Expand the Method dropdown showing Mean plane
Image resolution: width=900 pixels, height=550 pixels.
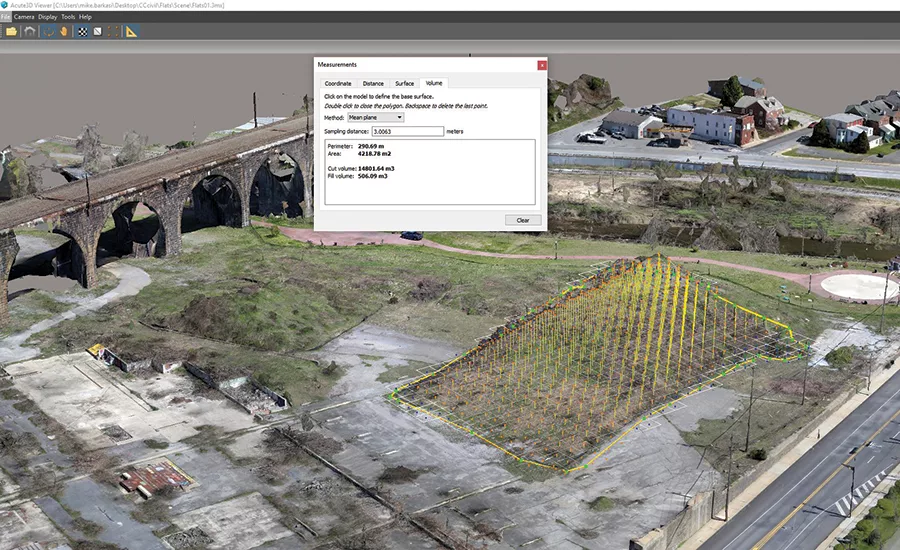[376, 117]
